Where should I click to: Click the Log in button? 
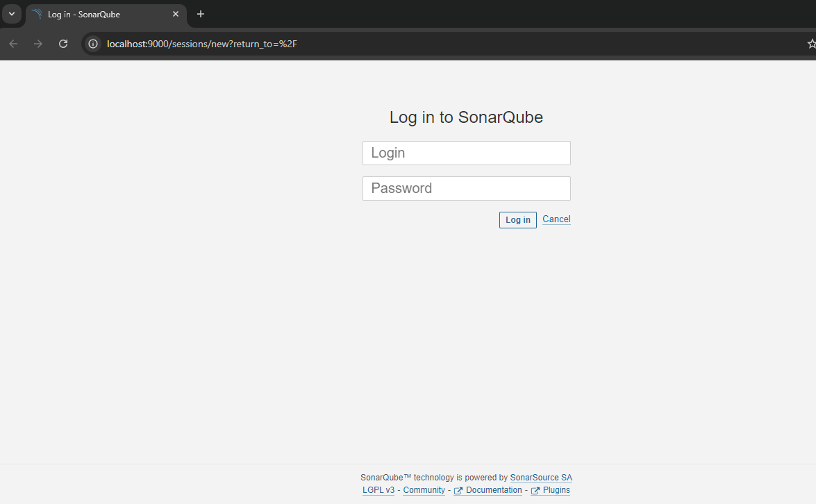tap(518, 219)
